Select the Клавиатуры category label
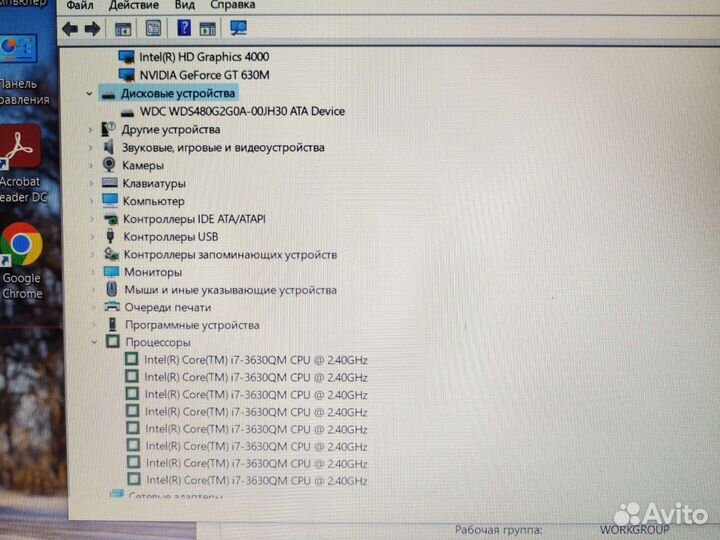 [154, 184]
